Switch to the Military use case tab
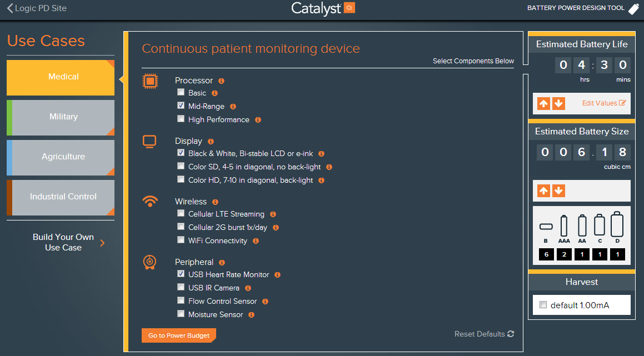 [x=63, y=117]
